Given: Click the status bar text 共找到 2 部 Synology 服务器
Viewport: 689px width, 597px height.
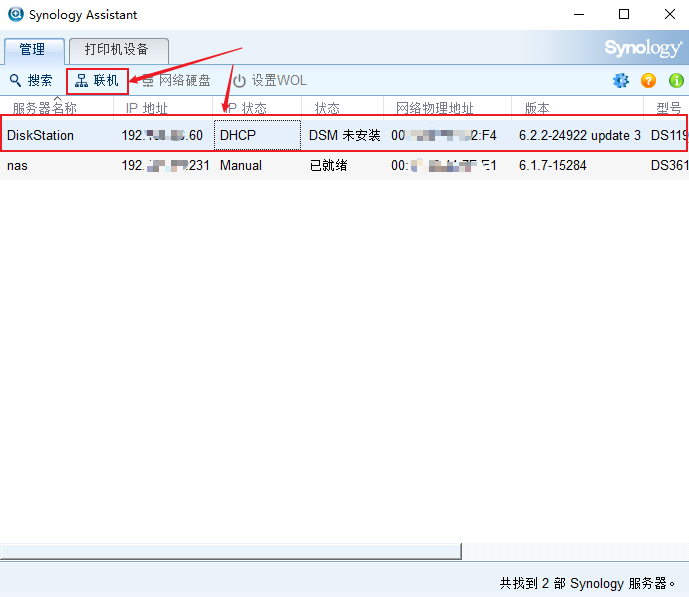Looking at the screenshot, I should pos(587,583).
